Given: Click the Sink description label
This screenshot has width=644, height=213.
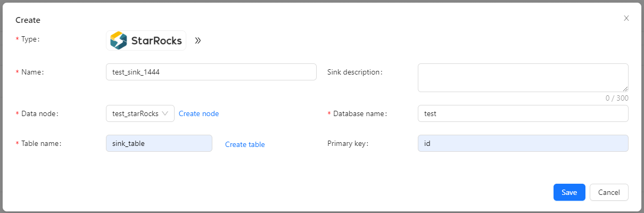Looking at the screenshot, I should [x=354, y=72].
